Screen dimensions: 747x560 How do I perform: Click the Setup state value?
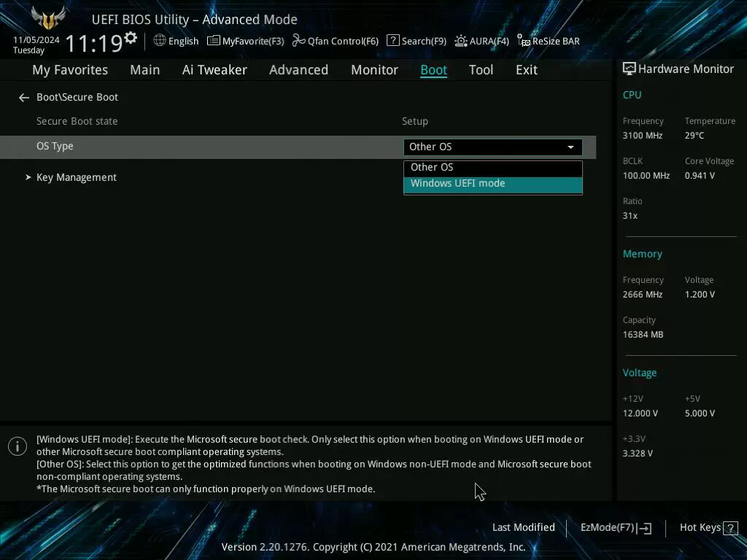(415, 122)
